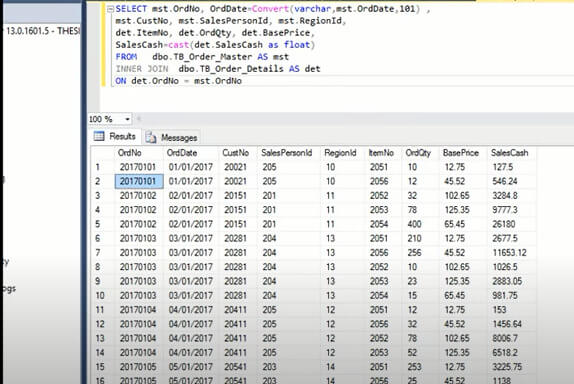Switch to the Messages tab
Viewport: 574px width, 384px height.
click(171, 138)
